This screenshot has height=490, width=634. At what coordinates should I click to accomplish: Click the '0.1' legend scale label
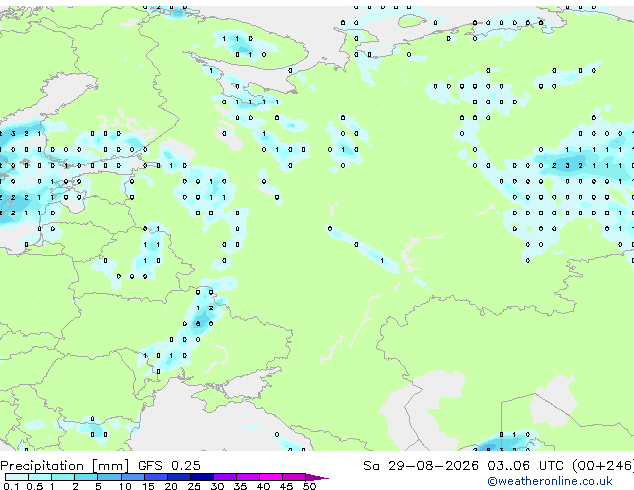click(x=11, y=486)
